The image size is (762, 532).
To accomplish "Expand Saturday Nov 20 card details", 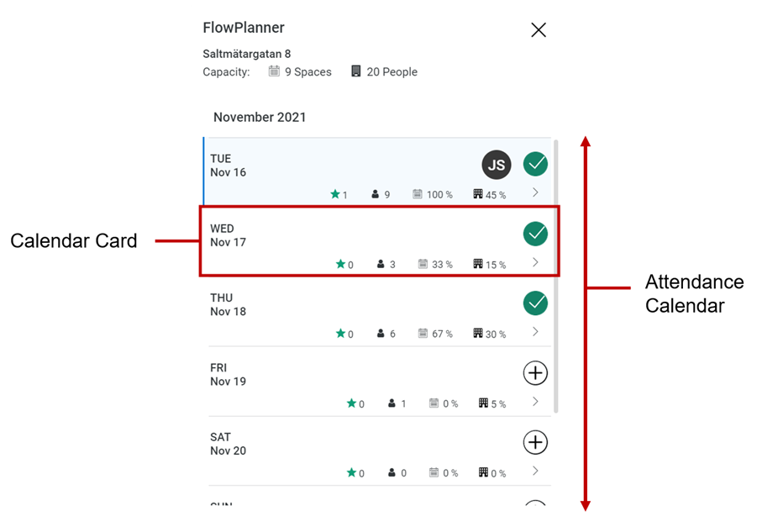I will [x=535, y=471].
